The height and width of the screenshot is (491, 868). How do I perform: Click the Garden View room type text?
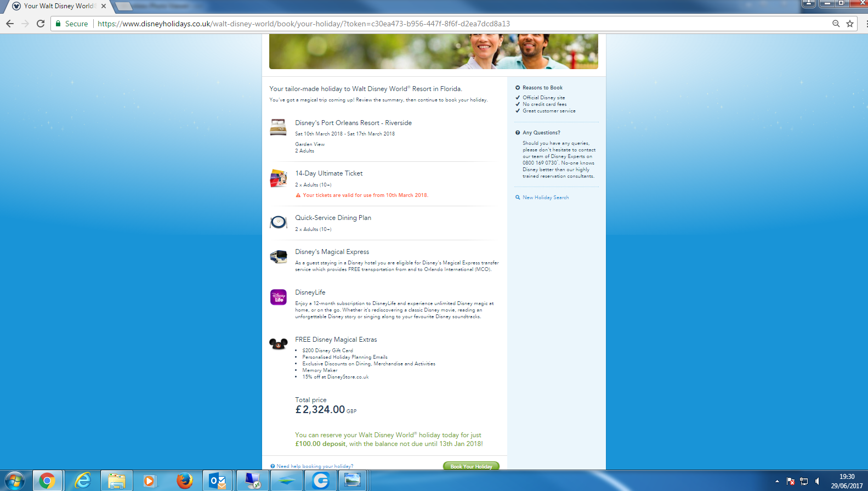click(310, 144)
